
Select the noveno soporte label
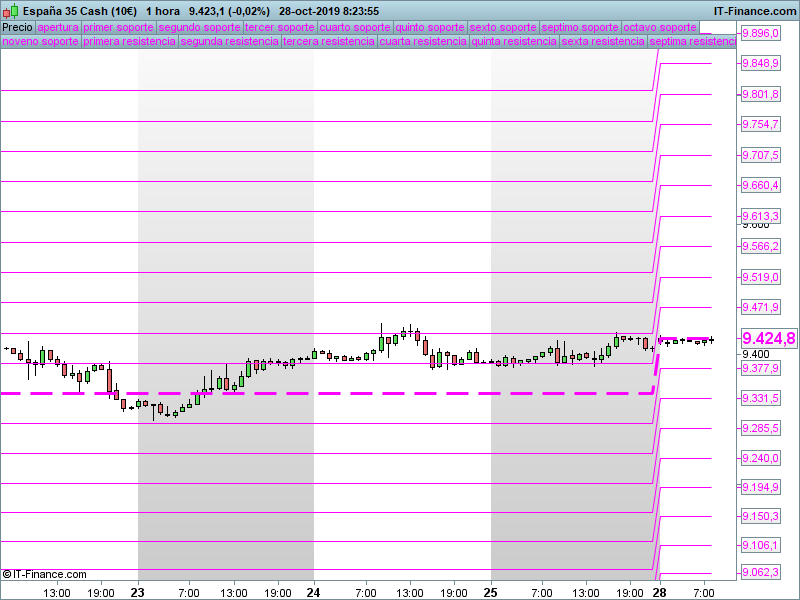click(40, 41)
